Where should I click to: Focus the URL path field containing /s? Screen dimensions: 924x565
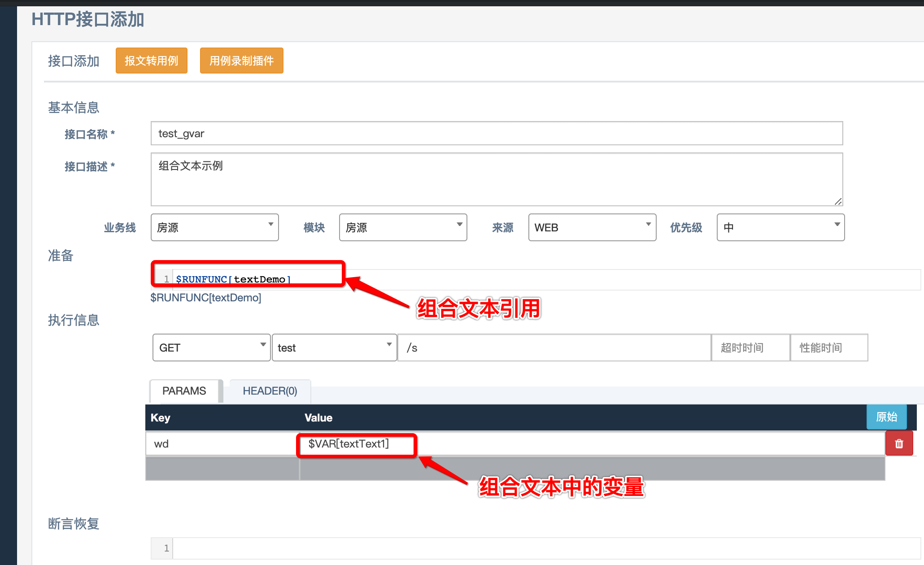[554, 348]
